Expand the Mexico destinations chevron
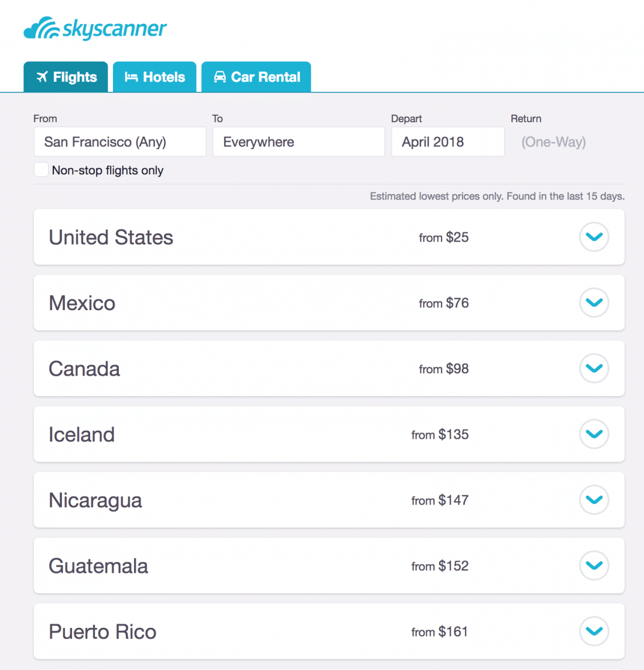Image resolution: width=644 pixels, height=670 pixels. click(594, 303)
